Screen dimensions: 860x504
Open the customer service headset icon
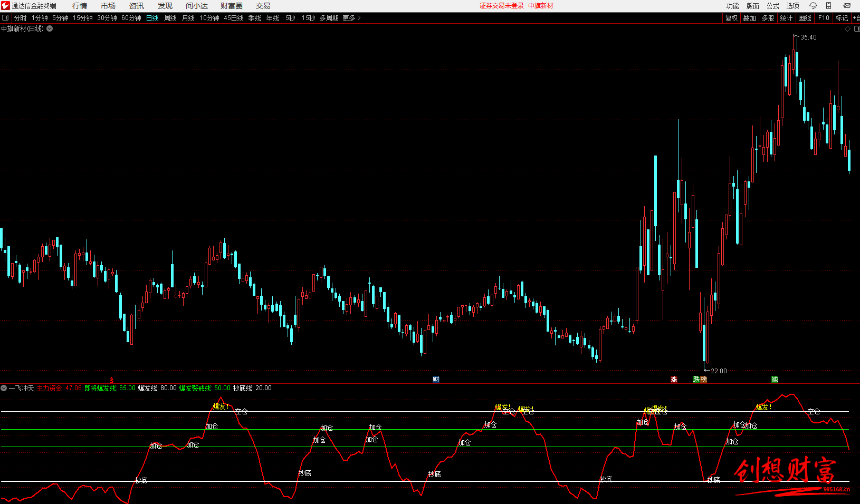tap(813, 6)
